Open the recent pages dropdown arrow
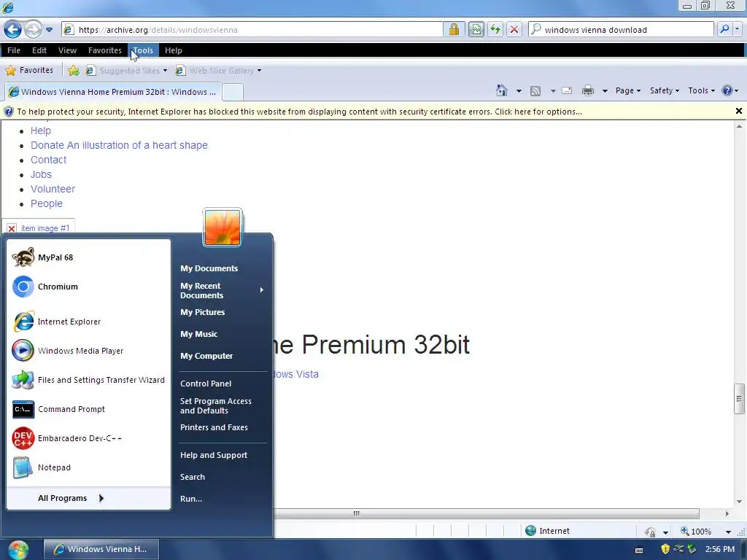This screenshot has height=560, width=747. 49,29
